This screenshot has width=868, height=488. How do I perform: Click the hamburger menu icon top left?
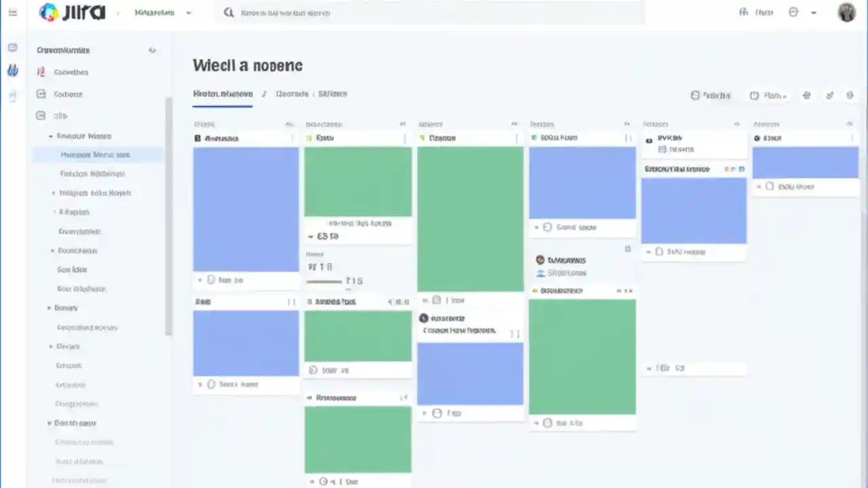pos(12,12)
